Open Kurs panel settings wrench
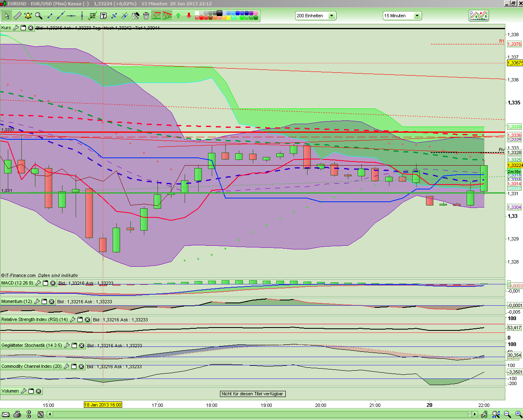Viewport: 523px width, 420px height. click(16, 28)
